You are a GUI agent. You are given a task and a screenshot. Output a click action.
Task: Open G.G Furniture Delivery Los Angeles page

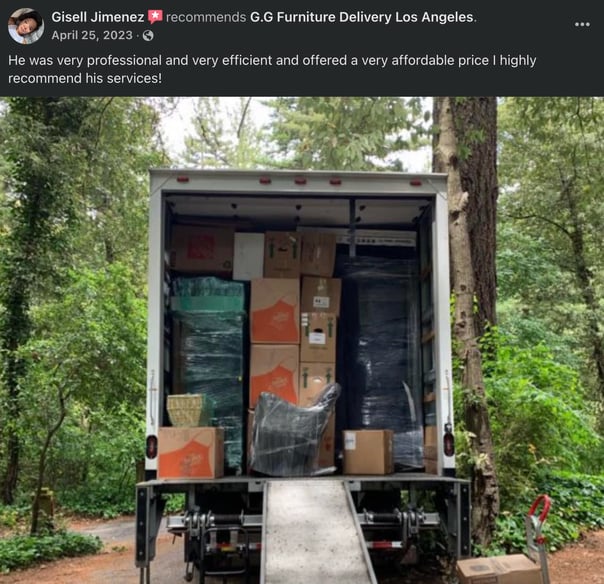[x=362, y=17]
